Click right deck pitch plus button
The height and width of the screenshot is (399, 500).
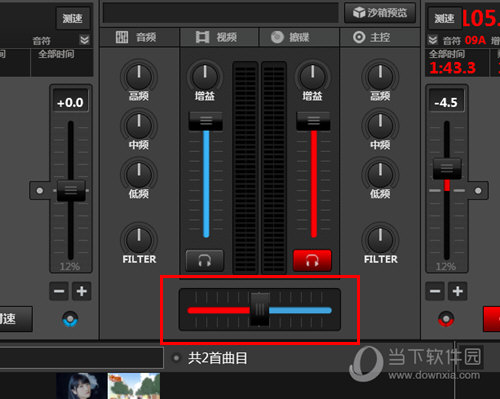tap(458, 291)
